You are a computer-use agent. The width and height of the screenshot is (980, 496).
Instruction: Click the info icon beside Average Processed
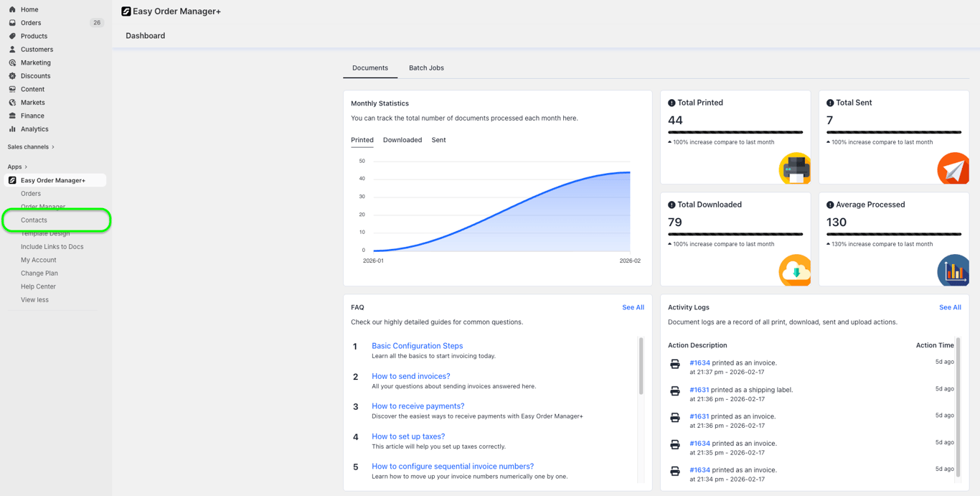click(830, 205)
